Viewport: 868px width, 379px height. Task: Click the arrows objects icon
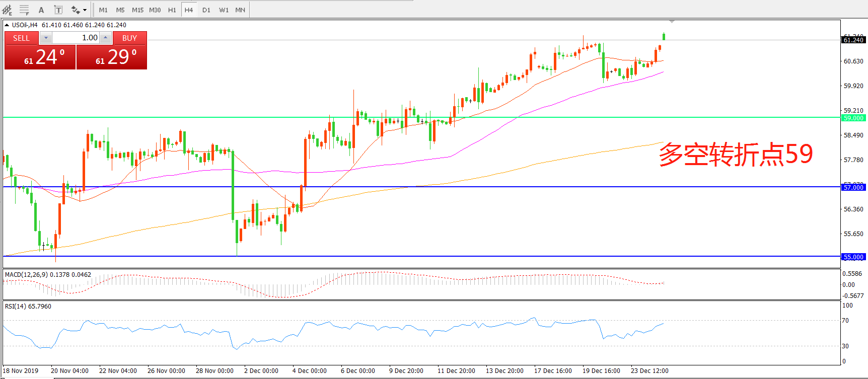point(76,10)
